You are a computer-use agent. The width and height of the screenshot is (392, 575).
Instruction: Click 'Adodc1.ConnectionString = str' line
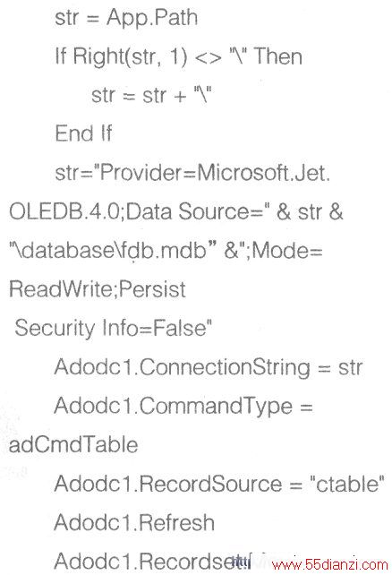(x=209, y=367)
